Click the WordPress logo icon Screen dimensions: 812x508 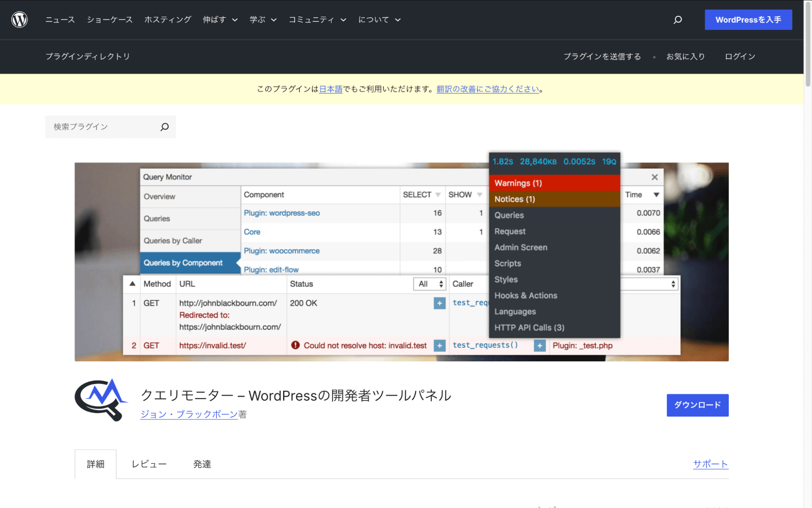19,19
